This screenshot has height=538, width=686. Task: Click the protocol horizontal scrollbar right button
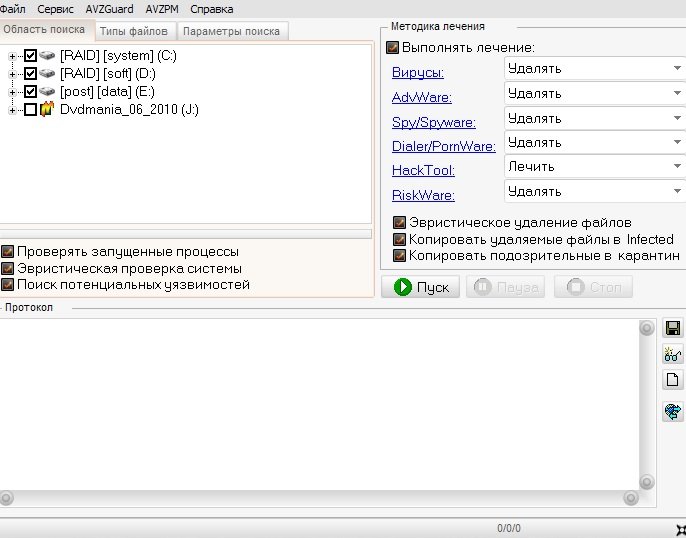click(x=630, y=498)
